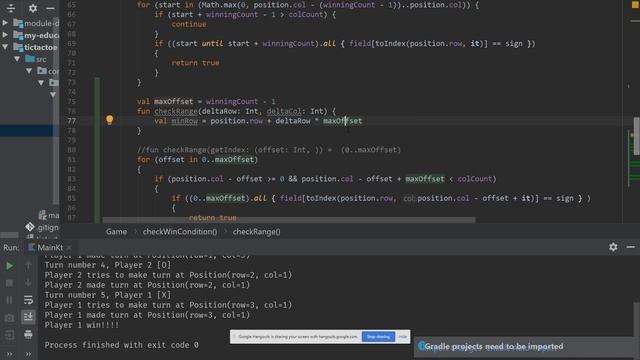The width and height of the screenshot is (640, 360).
Task: Expand the module-d project node
Action: [5, 23]
